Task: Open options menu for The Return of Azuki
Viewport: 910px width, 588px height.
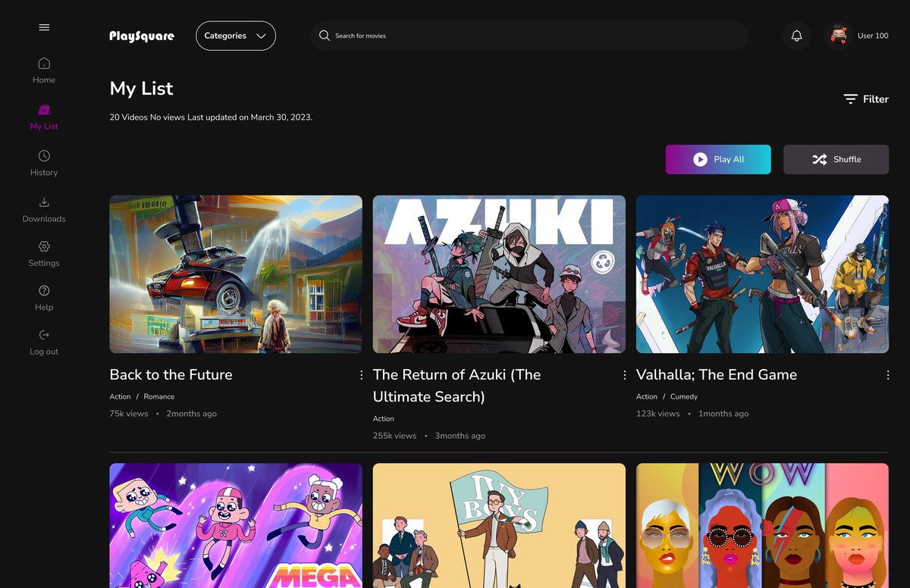Action: click(x=624, y=375)
